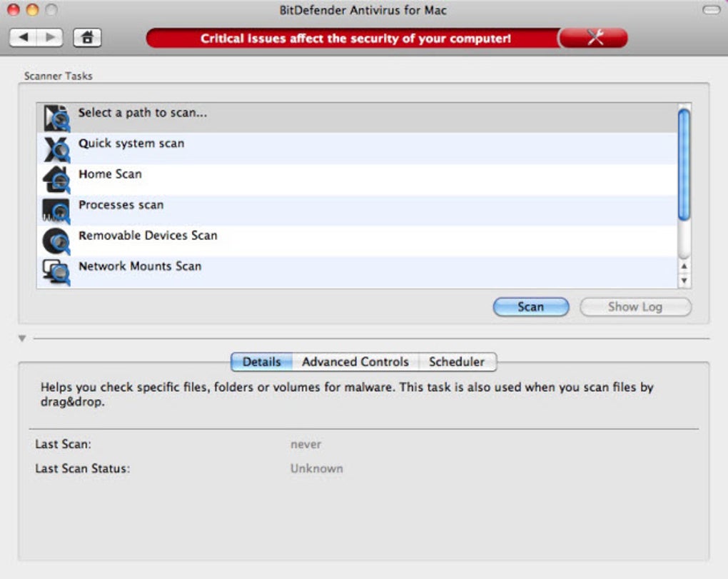Image resolution: width=728 pixels, height=579 pixels.
Task: Click the 'Unknown' Last Scan Status value
Action: tap(317, 468)
